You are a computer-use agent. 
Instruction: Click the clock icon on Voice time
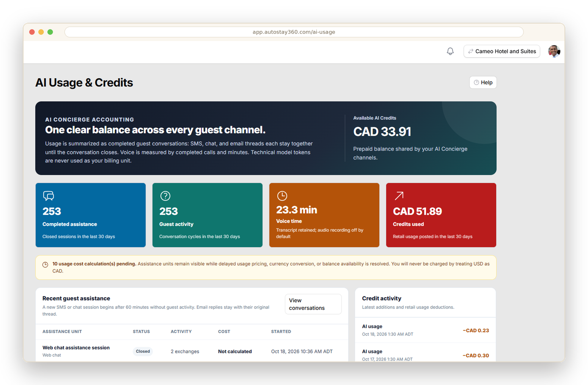[282, 196]
